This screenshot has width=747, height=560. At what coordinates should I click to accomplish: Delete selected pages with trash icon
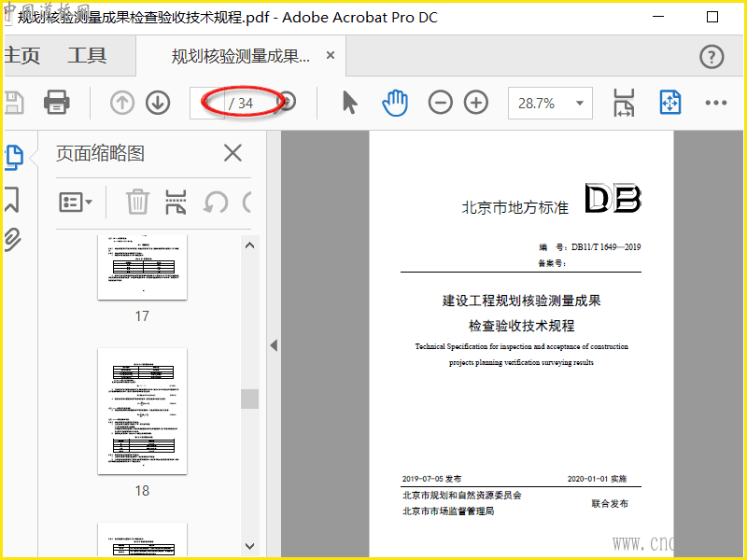tap(137, 202)
